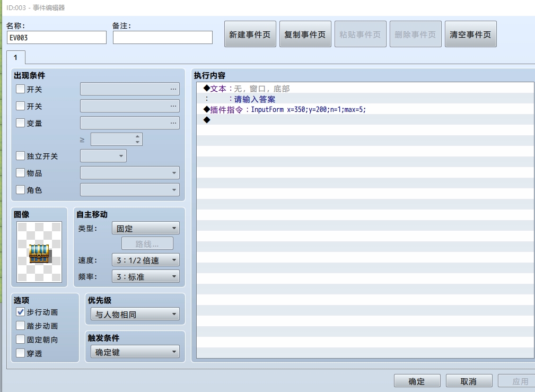Image resolution: width=535 pixels, height=392 pixels.
Task: Click the 清空事件页 button
Action: tap(470, 34)
